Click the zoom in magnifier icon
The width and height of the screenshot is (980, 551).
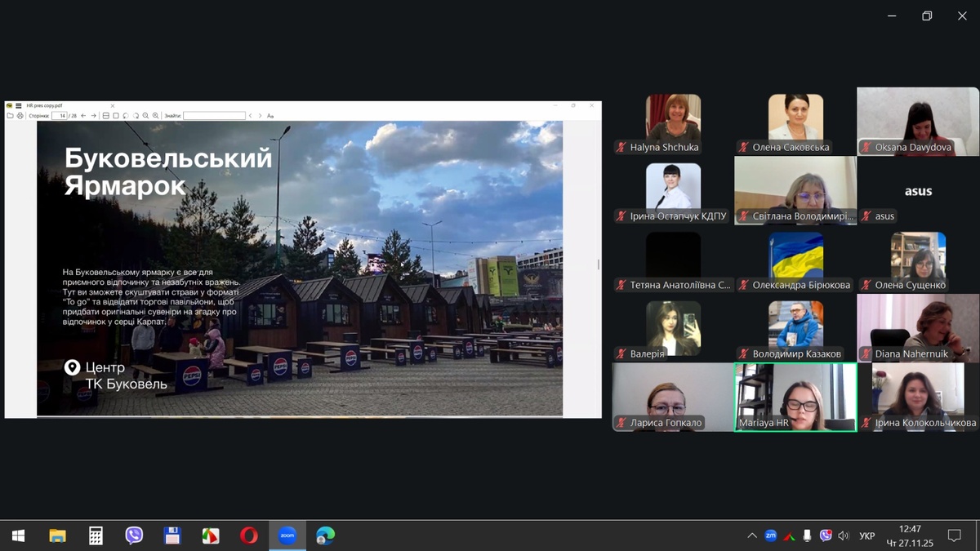[x=155, y=116]
